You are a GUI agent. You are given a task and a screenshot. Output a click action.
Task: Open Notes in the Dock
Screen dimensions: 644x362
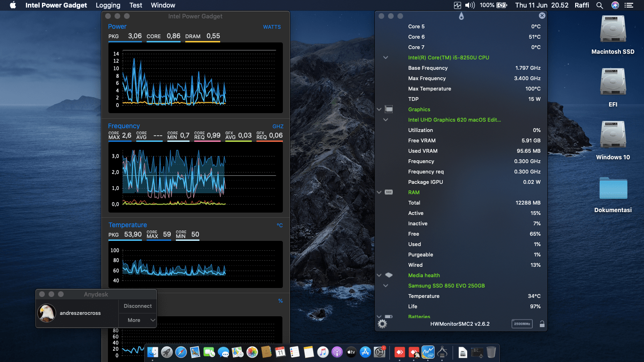pyautogui.click(x=308, y=352)
